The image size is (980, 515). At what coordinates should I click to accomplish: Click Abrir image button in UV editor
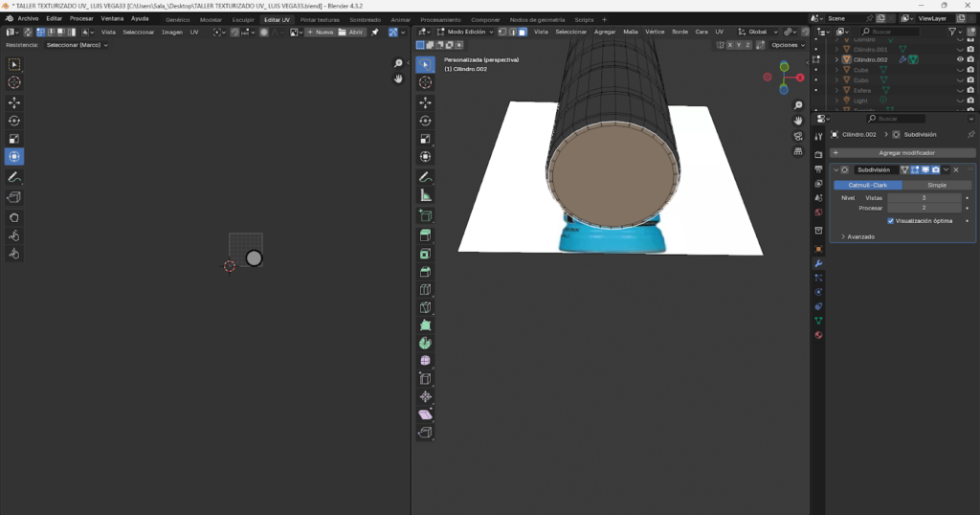pyautogui.click(x=350, y=32)
